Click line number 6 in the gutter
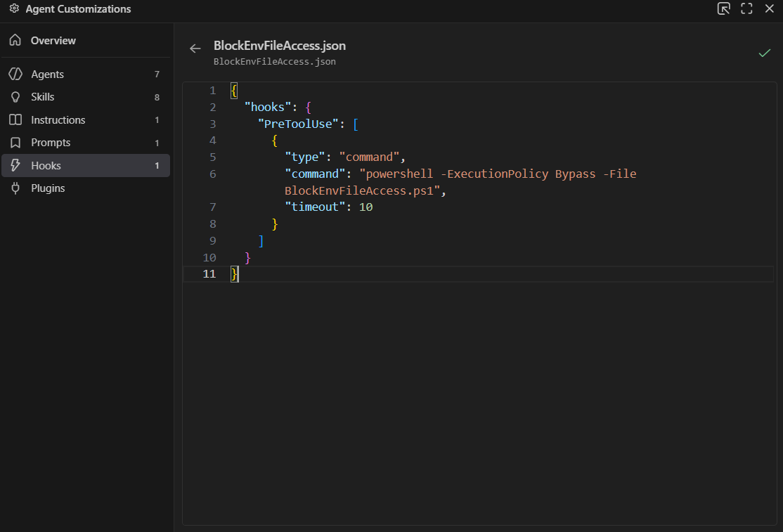Screen dimensions: 783x532 [213, 174]
